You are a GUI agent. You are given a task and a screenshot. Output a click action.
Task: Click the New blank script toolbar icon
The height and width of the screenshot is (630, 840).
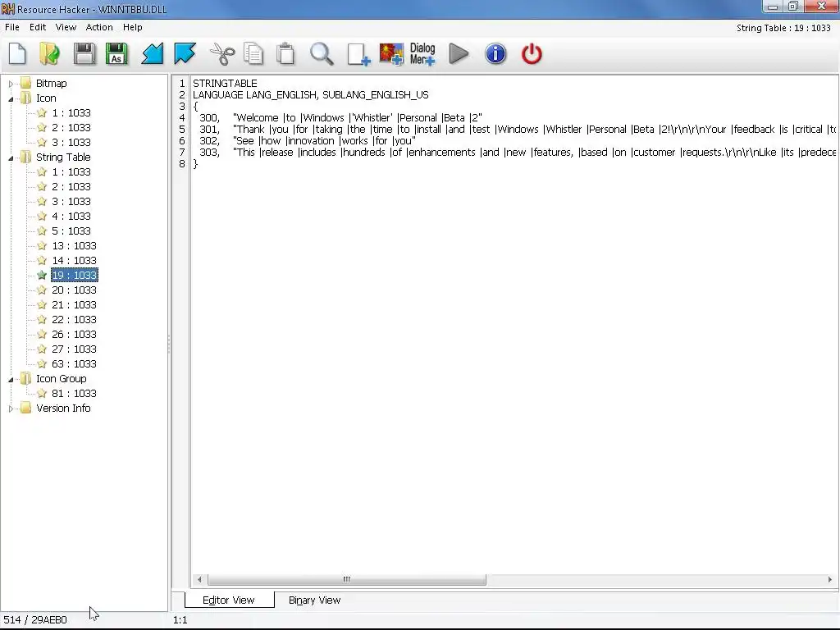18,54
